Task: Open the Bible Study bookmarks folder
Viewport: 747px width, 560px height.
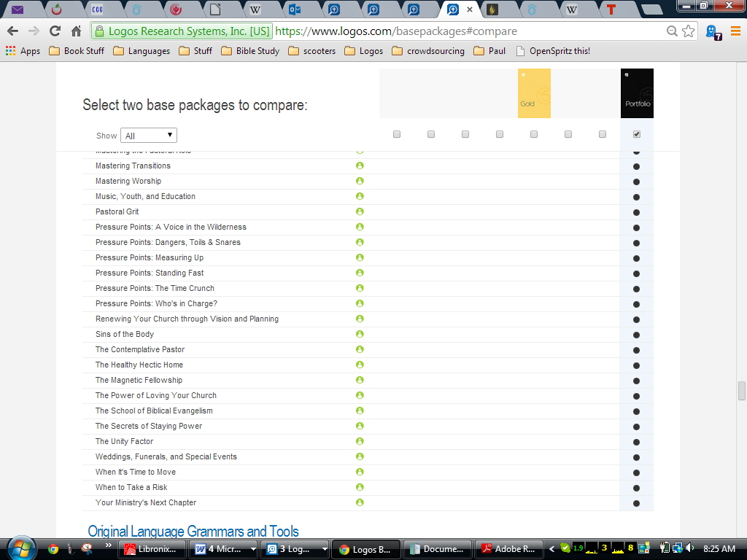Action: point(251,51)
